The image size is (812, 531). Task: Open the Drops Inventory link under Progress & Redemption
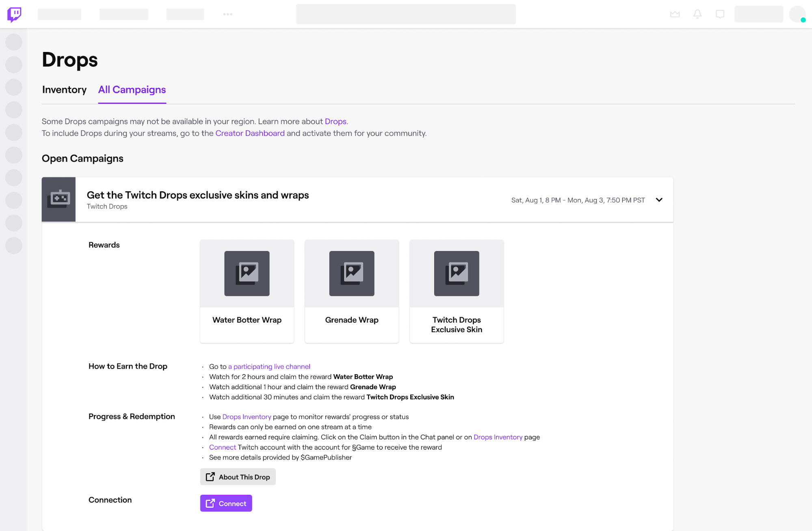(247, 416)
